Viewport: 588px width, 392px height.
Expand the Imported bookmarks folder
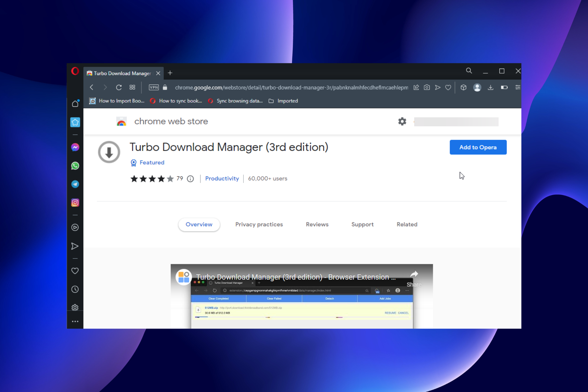[x=283, y=101]
